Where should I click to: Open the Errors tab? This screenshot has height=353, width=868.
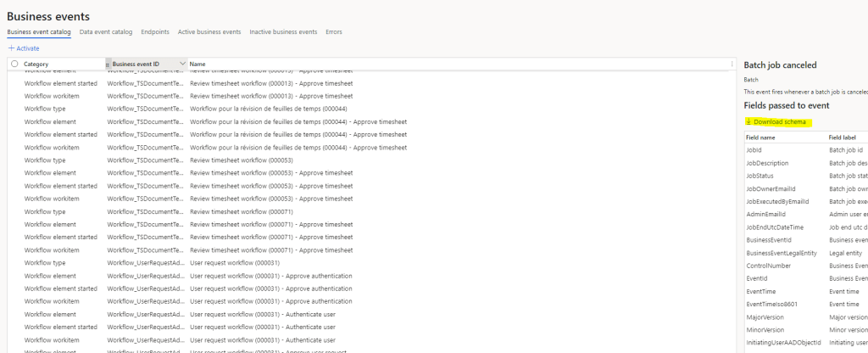[334, 31]
